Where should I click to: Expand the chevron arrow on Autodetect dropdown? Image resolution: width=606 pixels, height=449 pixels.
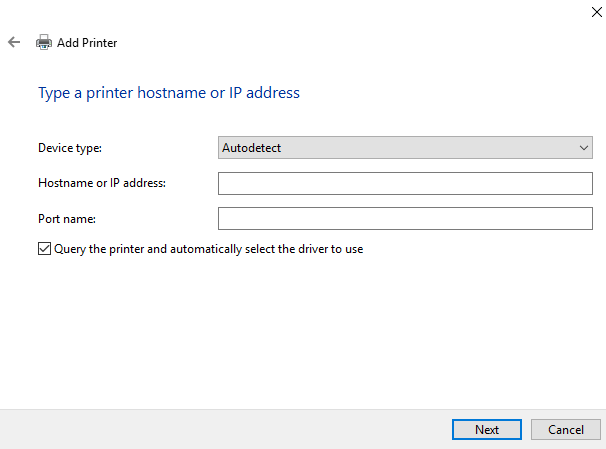(x=584, y=148)
